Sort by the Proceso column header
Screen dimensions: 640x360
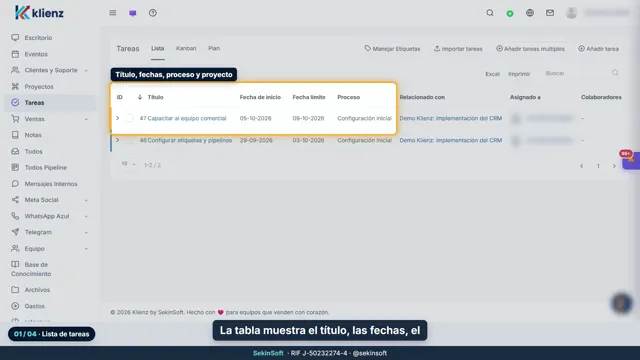pyautogui.click(x=349, y=97)
